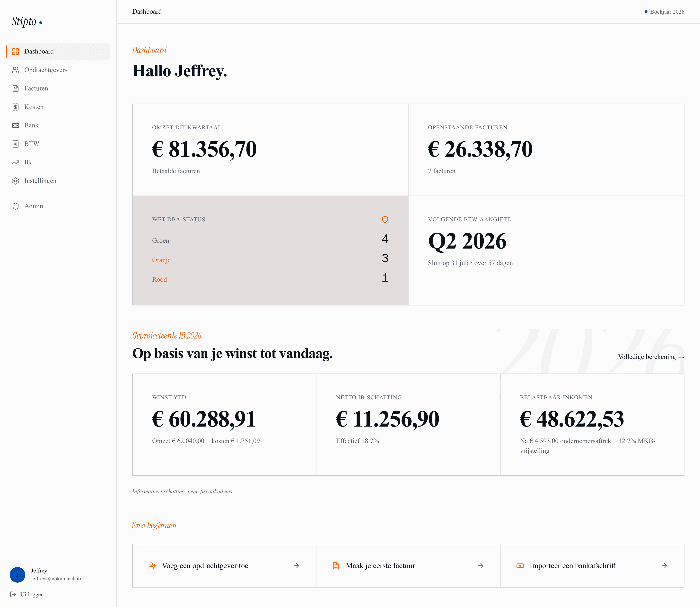Viewport: 700px width, 607px height.
Task: Click the 'Effectief 18.7%' text
Action: (358, 441)
